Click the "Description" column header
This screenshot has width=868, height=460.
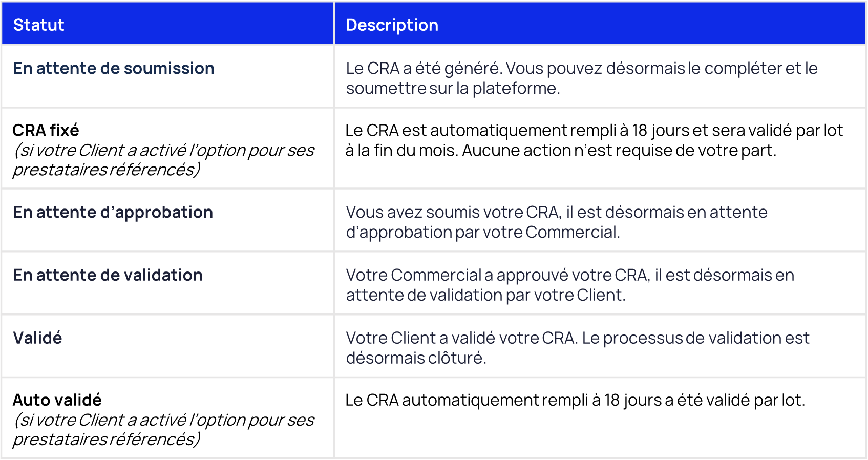392,25
